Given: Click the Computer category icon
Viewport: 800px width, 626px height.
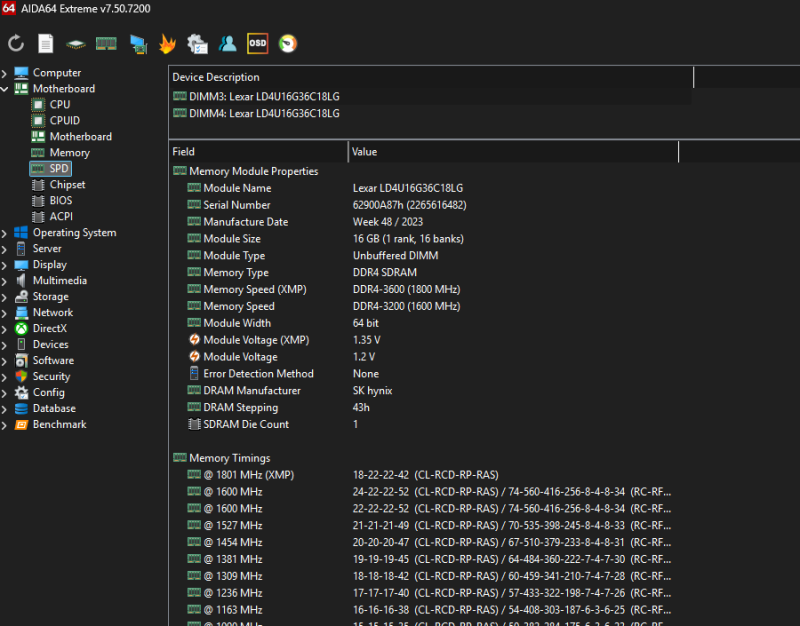Looking at the screenshot, I should tap(21, 73).
